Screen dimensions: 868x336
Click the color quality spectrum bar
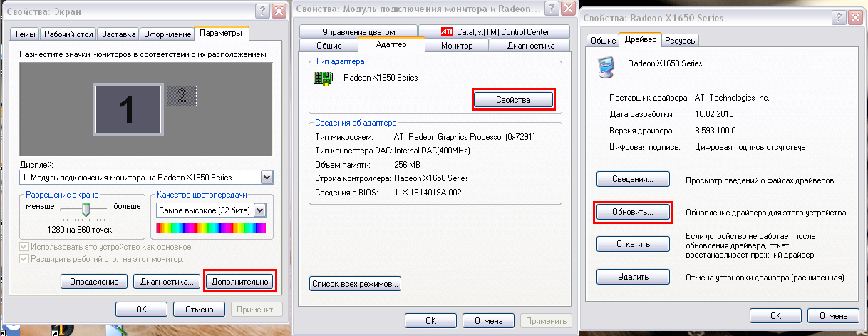tap(210, 228)
